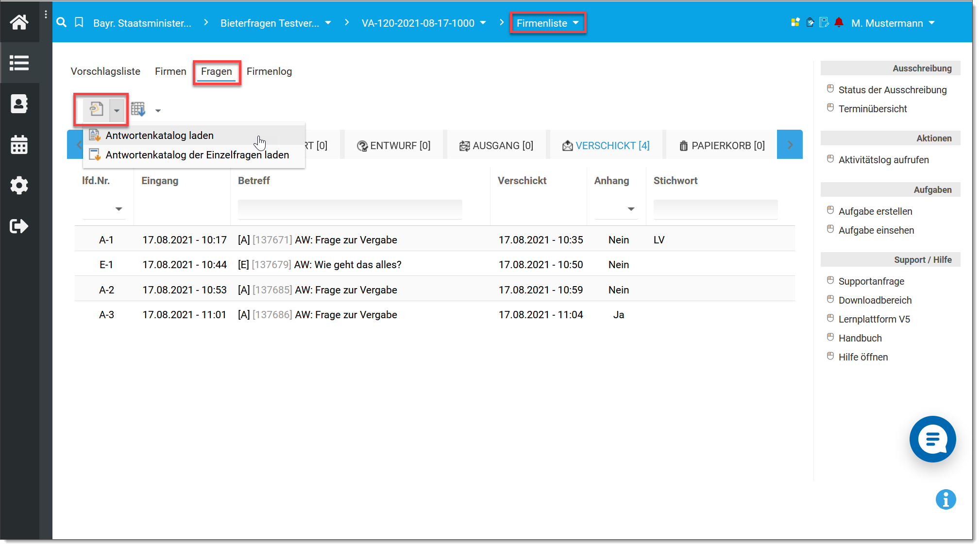Switch to the Firmenlog tab
Screen dimensions: 980x547
pyautogui.click(x=269, y=71)
